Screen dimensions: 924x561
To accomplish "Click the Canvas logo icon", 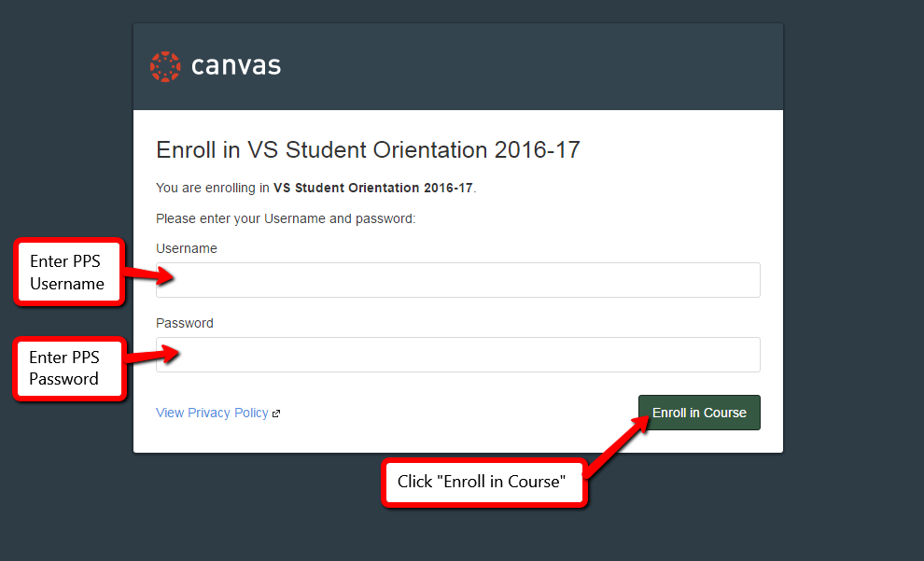I will (x=165, y=66).
